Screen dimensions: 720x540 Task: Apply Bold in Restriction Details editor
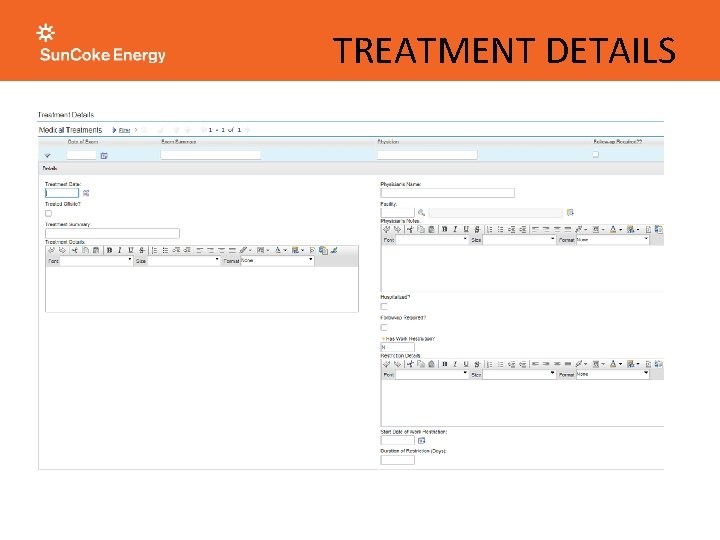pos(444,364)
